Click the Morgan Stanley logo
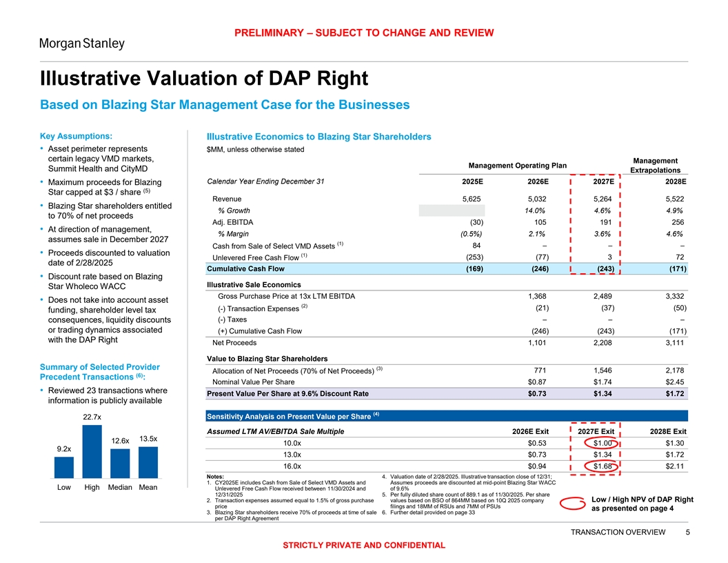Screen dimensions: 728x563 point(81,43)
